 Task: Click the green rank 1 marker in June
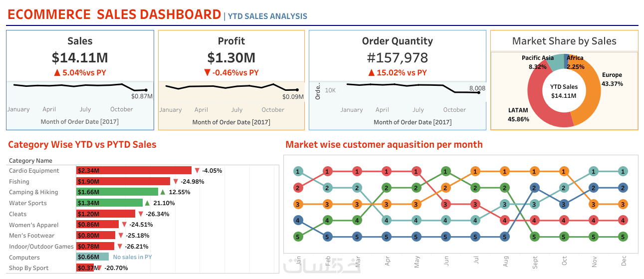[x=445, y=171]
